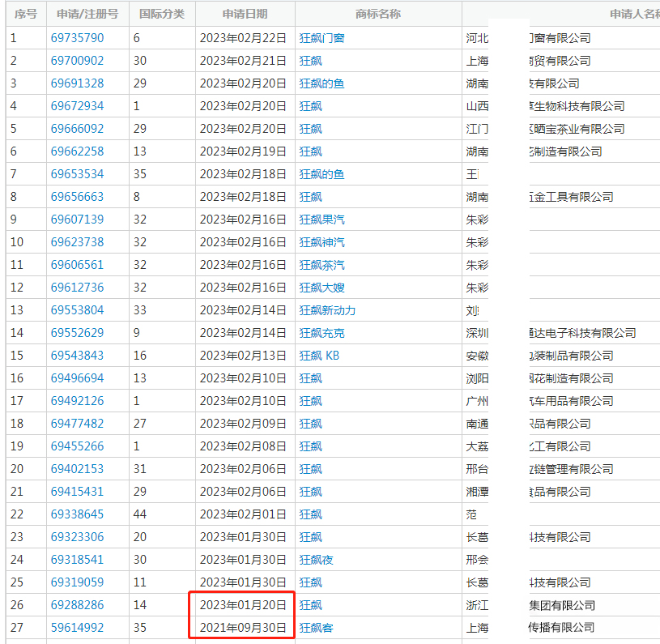660x644 pixels.
Task: Open trademark 狂飙大嫂
Action: pos(321,288)
